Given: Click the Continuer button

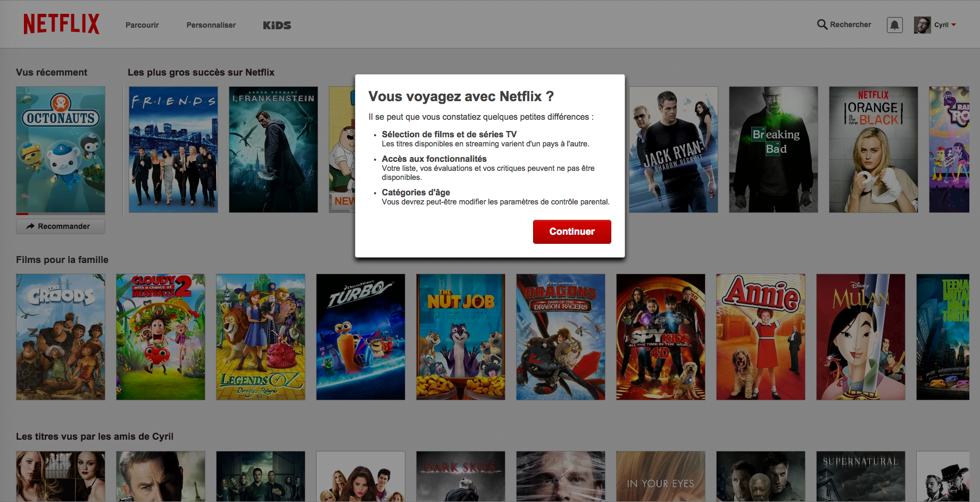Looking at the screenshot, I should (x=572, y=232).
